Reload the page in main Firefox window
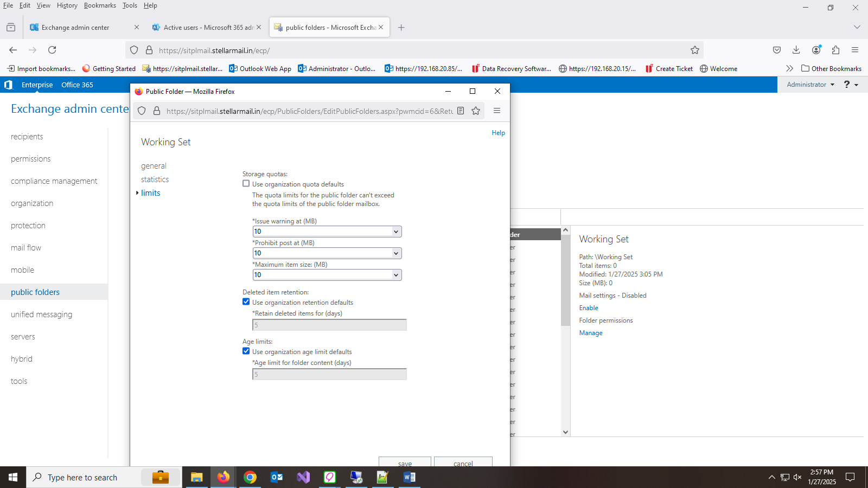Image resolution: width=868 pixels, height=488 pixels. [x=52, y=50]
